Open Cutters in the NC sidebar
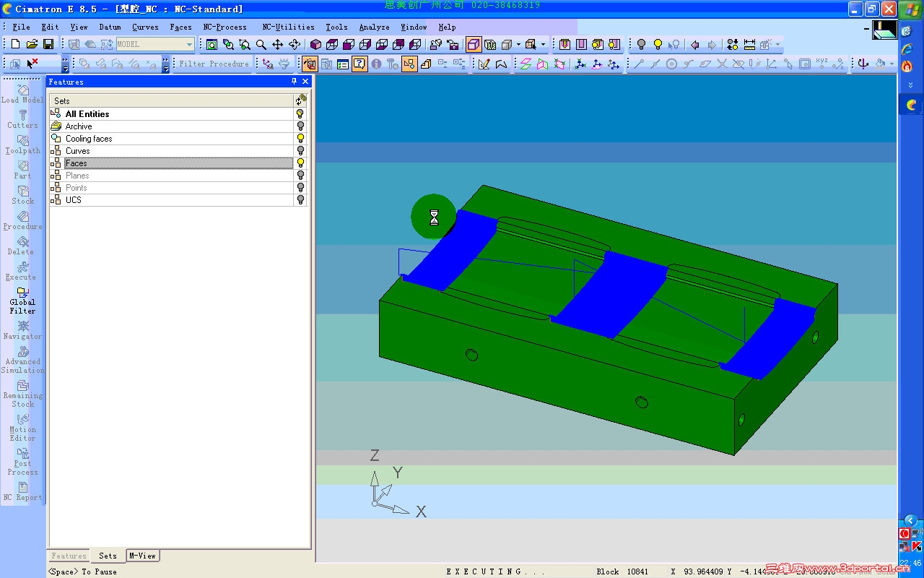This screenshot has height=578, width=924. [x=22, y=120]
